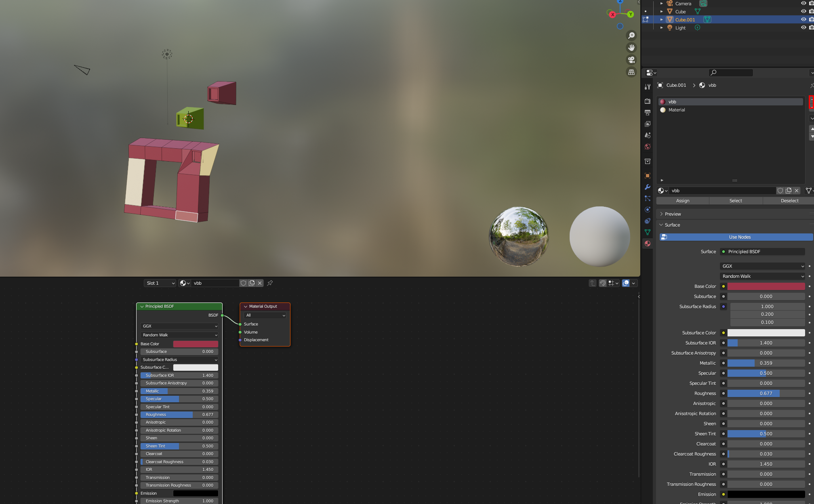Image resolution: width=814 pixels, height=504 pixels.
Task: Click the Pan hand viewport gizmo
Action: pyautogui.click(x=631, y=48)
